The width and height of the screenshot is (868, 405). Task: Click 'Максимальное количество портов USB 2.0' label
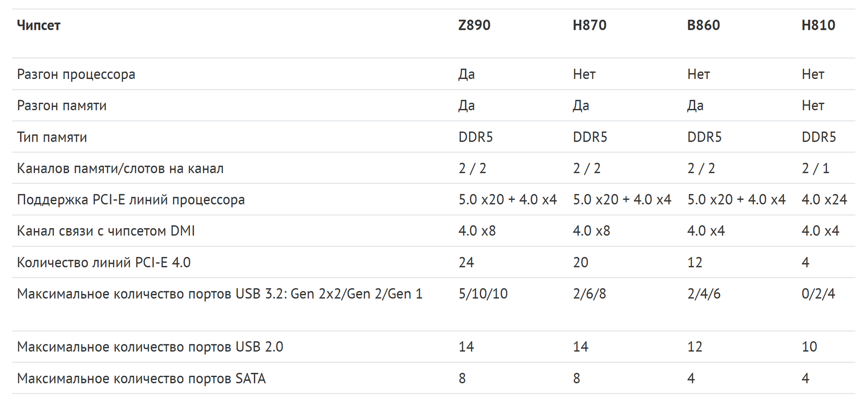(150, 346)
